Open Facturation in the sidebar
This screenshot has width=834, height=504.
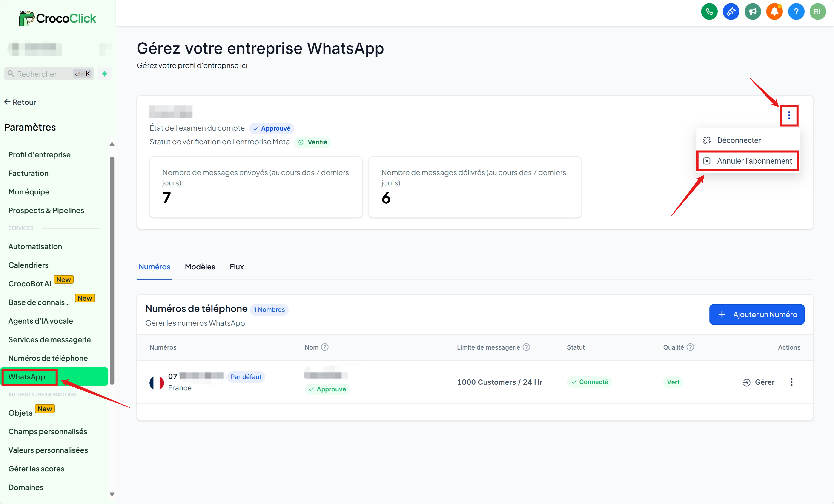click(x=29, y=173)
